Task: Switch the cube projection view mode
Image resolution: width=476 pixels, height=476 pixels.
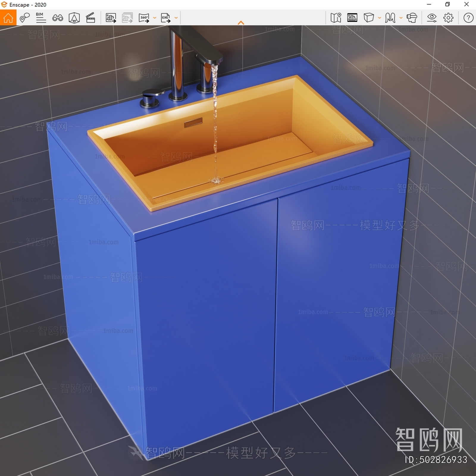Action: (x=369, y=18)
